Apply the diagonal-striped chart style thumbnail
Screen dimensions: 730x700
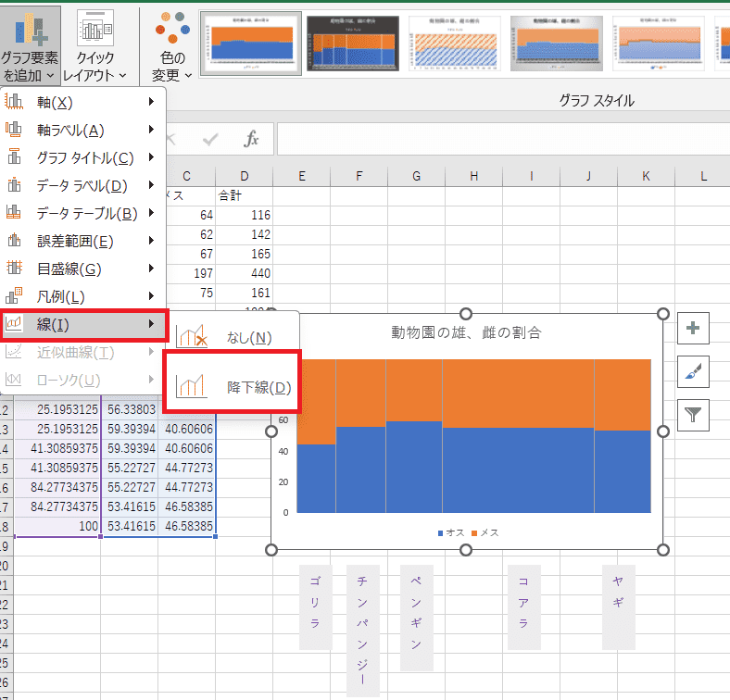[x=454, y=44]
